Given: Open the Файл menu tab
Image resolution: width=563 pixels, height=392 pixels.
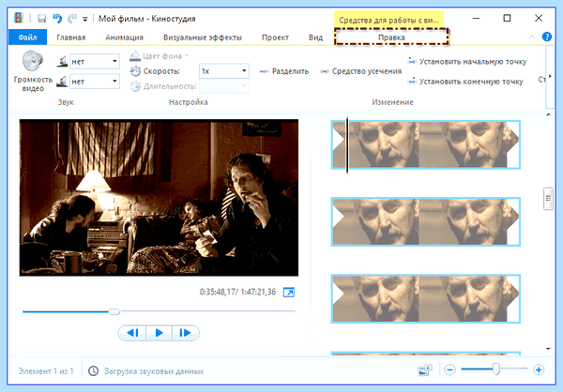Looking at the screenshot, I should pyautogui.click(x=27, y=38).
